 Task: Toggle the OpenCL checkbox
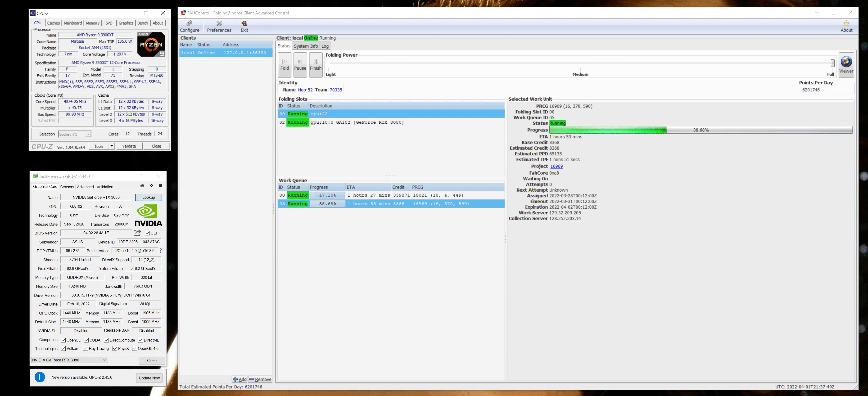(63, 340)
